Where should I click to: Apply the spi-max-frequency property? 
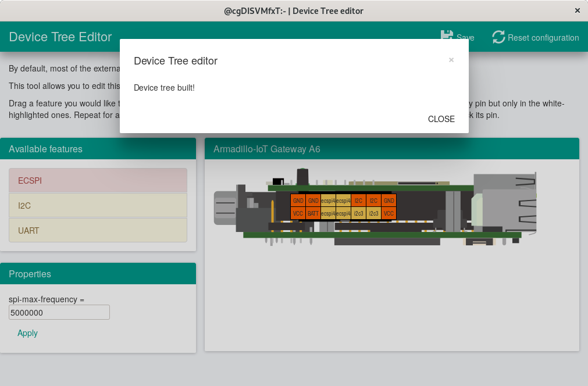click(27, 333)
